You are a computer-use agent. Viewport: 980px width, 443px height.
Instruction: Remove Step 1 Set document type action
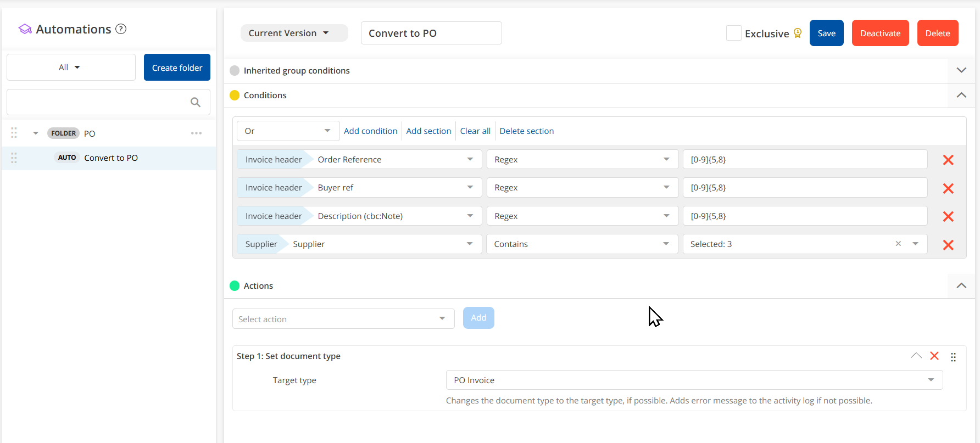coord(934,356)
